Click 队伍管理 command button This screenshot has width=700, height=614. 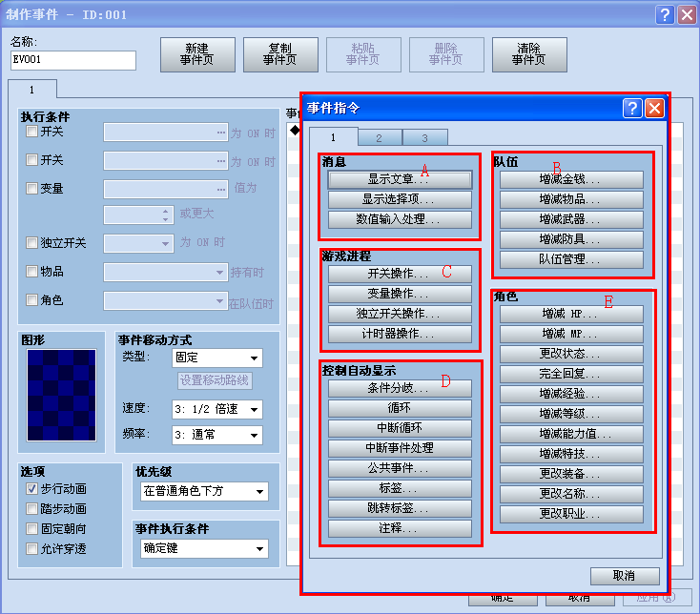click(571, 259)
